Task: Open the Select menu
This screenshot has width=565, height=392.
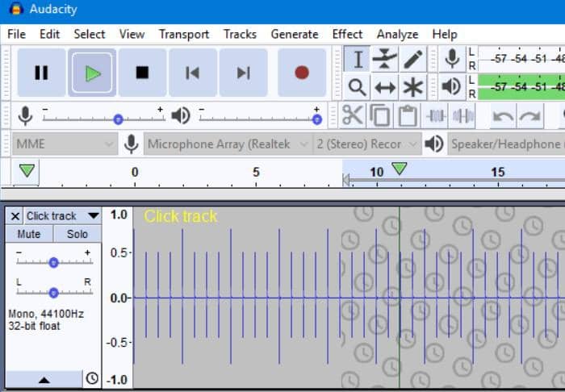Action: click(x=90, y=34)
